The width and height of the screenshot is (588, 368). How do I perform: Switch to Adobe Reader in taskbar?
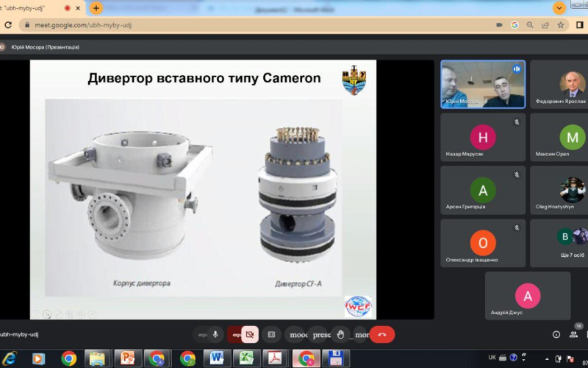(276, 358)
